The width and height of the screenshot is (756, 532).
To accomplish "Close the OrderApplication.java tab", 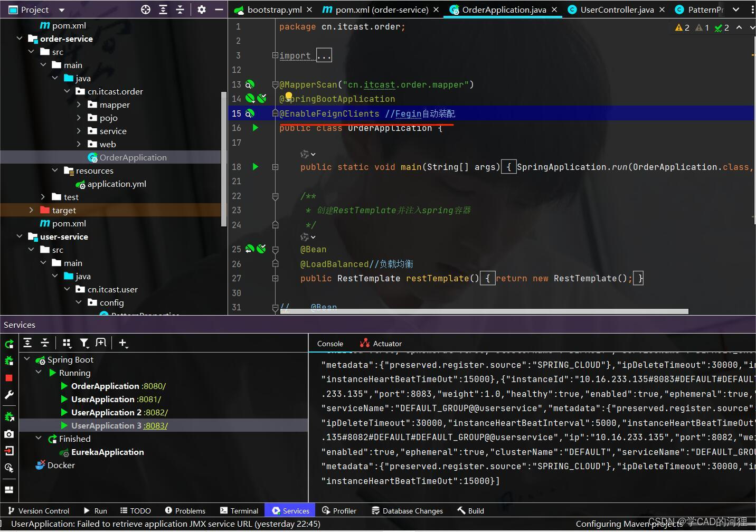I will 554,9.
